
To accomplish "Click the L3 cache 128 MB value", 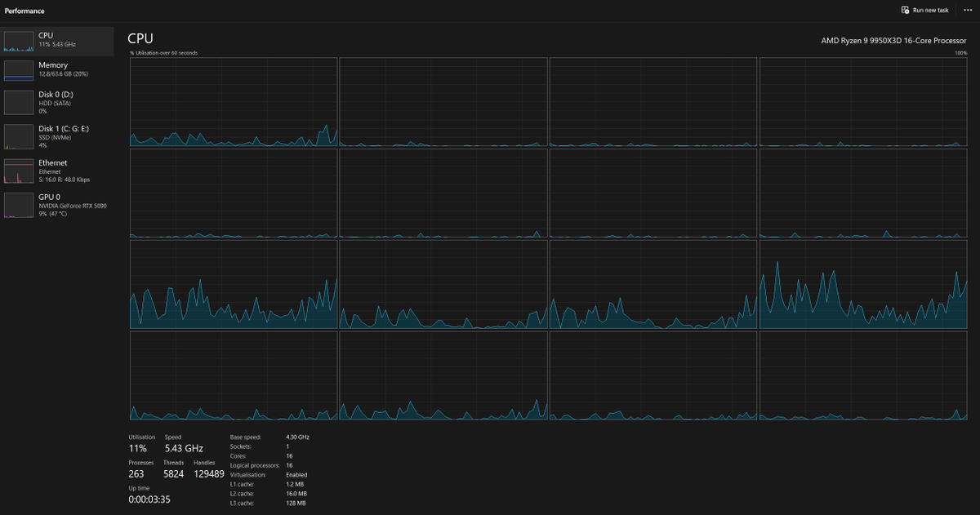I will pyautogui.click(x=296, y=503).
